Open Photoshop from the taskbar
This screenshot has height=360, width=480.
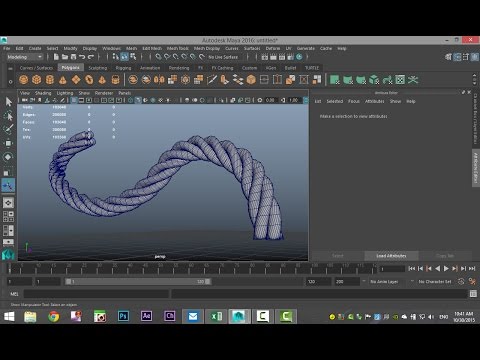[x=123, y=316]
